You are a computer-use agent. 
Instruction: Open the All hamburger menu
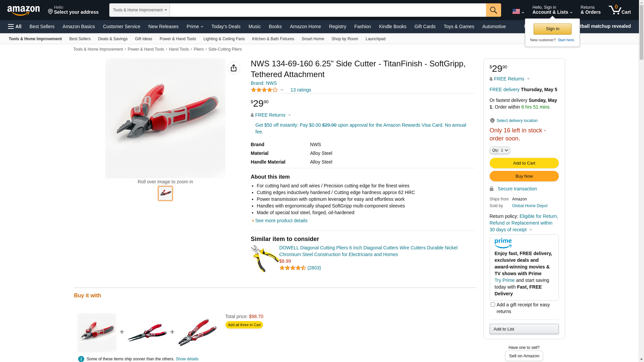(15, 26)
